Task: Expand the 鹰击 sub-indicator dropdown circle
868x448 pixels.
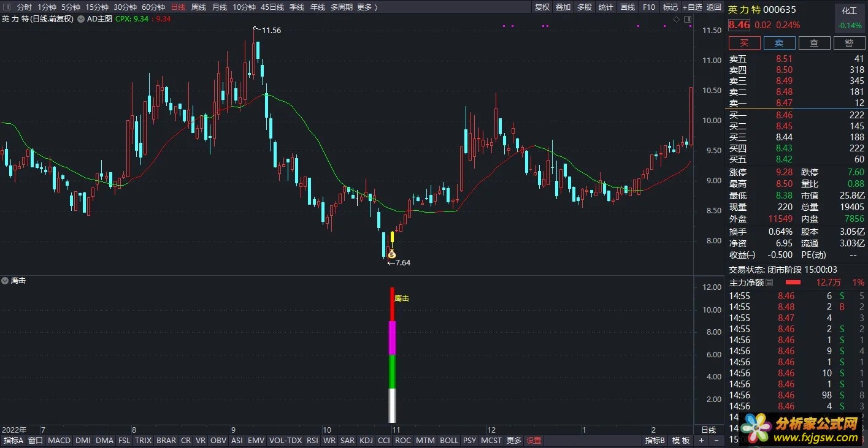Action: click(5, 281)
